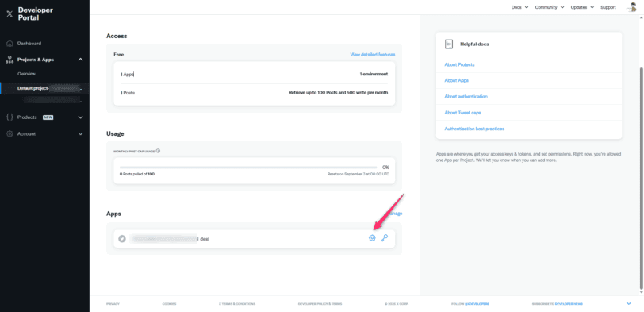Click the NEW badge beside Products
The image size is (644, 312).
click(x=48, y=117)
